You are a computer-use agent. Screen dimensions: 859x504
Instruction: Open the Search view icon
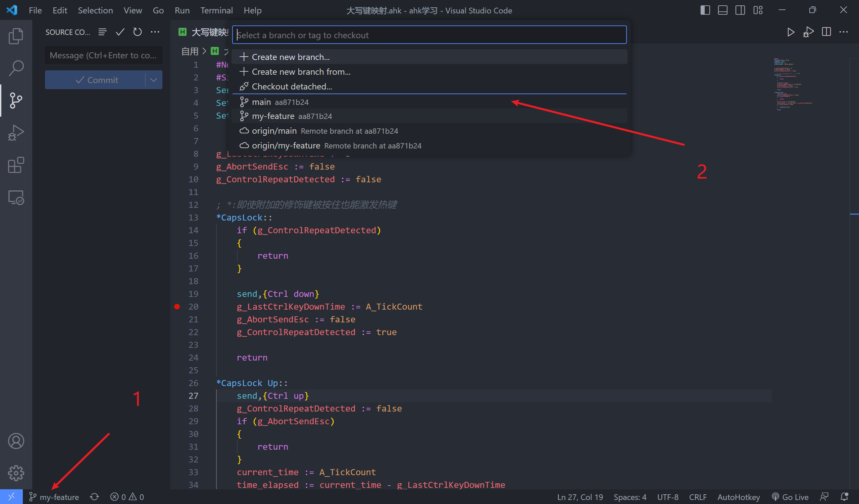16,68
